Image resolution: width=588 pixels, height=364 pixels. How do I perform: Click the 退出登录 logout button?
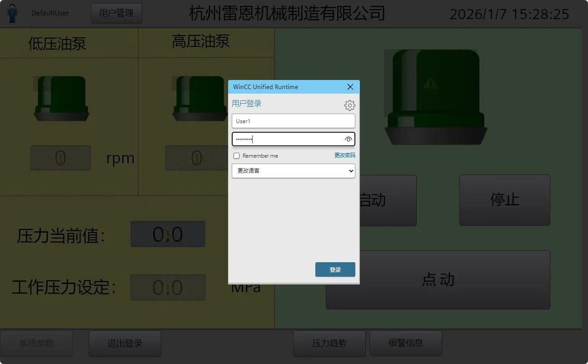(x=125, y=344)
